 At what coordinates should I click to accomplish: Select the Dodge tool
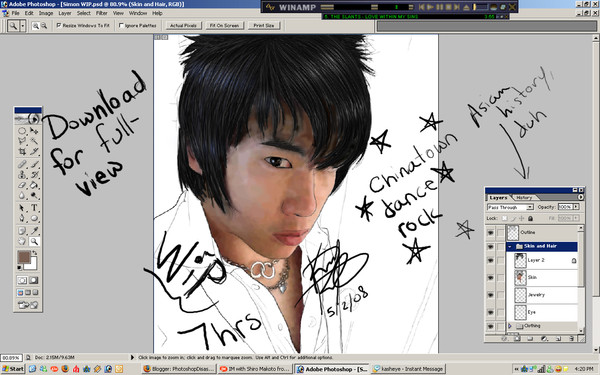tap(34, 196)
